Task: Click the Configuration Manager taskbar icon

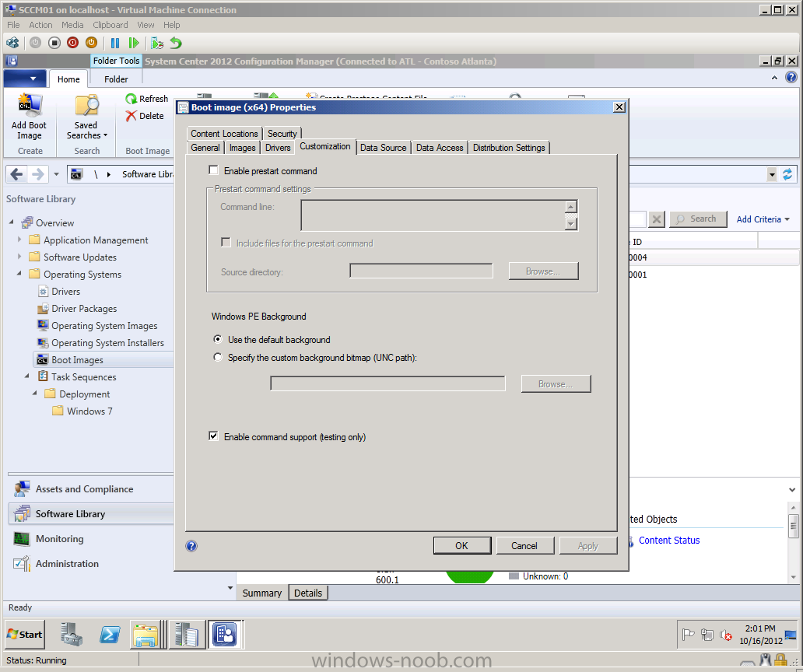Action: click(225, 634)
